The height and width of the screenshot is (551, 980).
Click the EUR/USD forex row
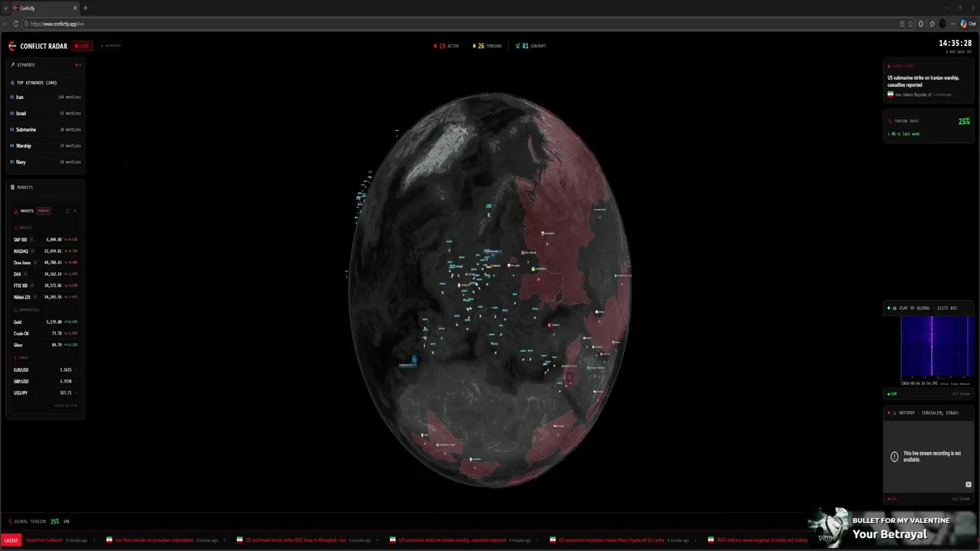click(x=45, y=370)
